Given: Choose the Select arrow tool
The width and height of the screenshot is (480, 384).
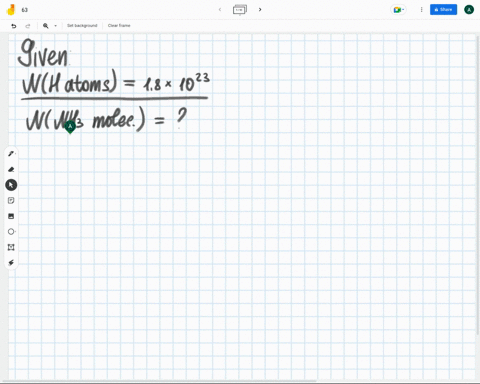Looking at the screenshot, I should point(11,185).
